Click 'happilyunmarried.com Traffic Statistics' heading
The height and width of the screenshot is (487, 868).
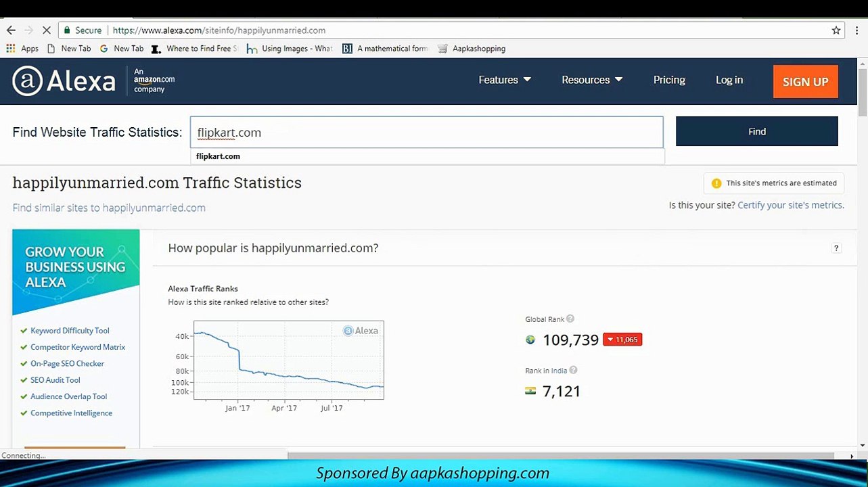coord(157,183)
